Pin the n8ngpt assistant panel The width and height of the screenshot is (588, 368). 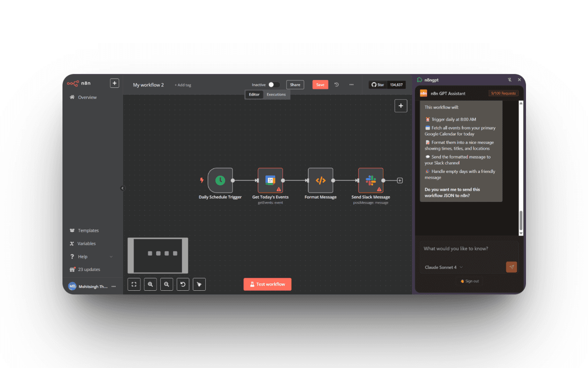[510, 79]
